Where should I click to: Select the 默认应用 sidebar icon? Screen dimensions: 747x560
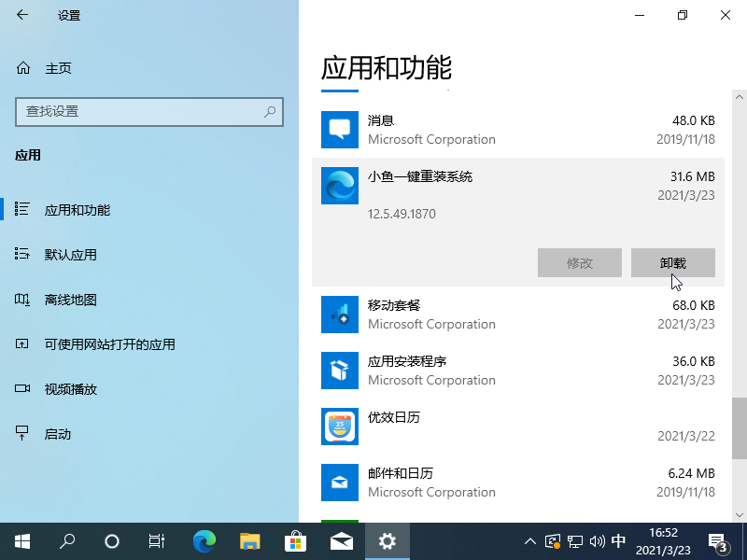point(21,253)
